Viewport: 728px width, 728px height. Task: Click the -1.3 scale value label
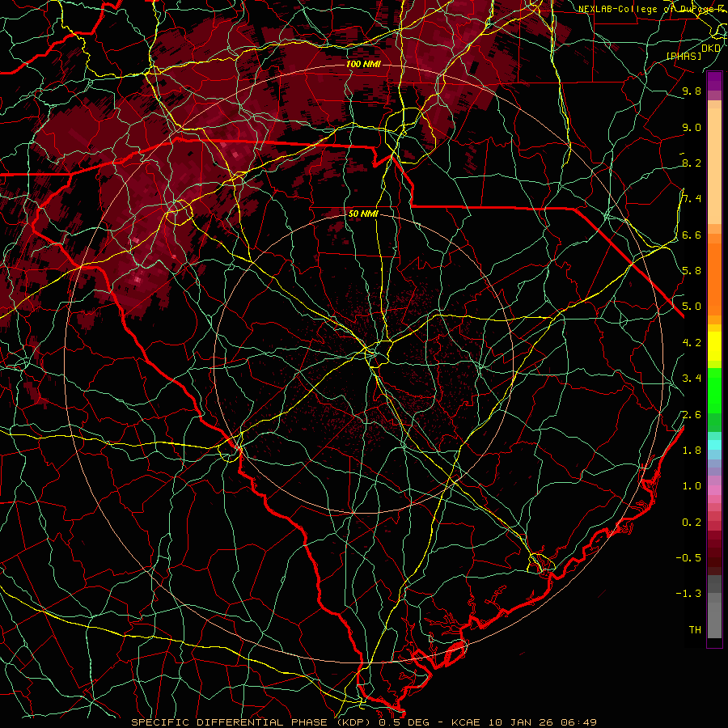pyautogui.click(x=688, y=594)
